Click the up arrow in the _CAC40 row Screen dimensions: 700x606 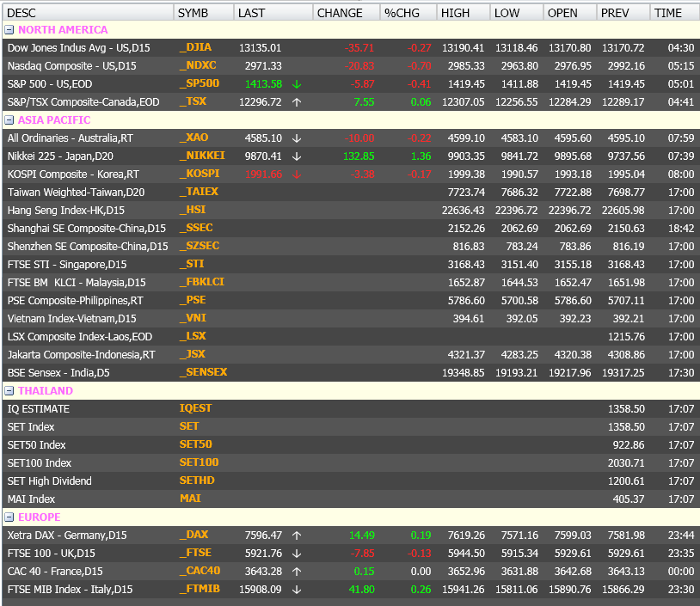click(x=297, y=572)
